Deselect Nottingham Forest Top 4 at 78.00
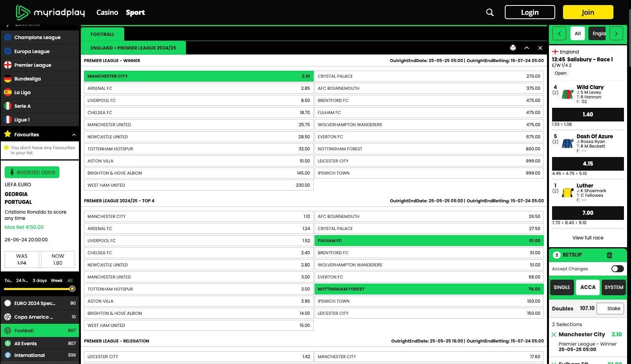 point(429,289)
